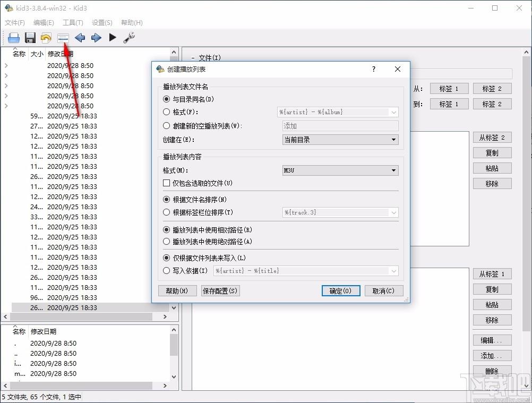Click the create playlist toolbar icon
The image size is (532, 403).
[x=63, y=38]
